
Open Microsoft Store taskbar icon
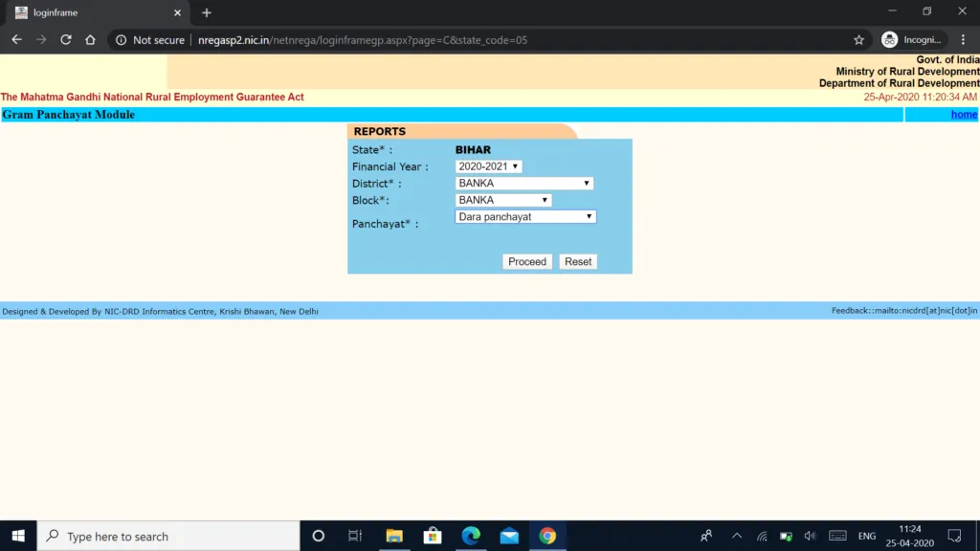coord(432,536)
